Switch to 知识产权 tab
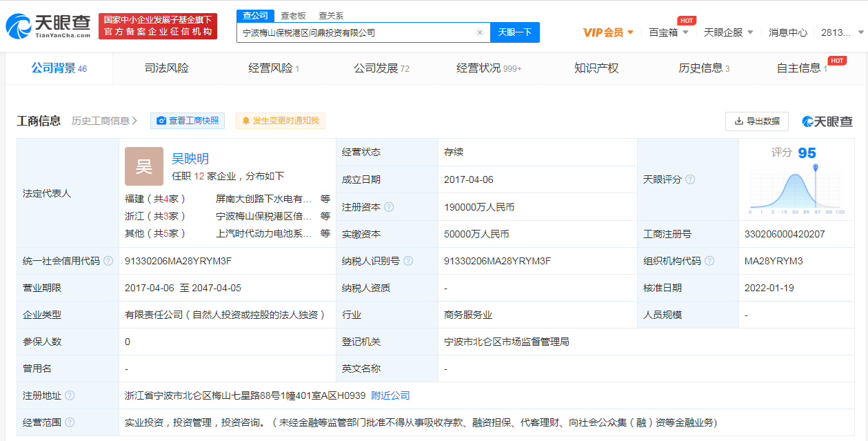868x441 pixels. click(x=596, y=68)
